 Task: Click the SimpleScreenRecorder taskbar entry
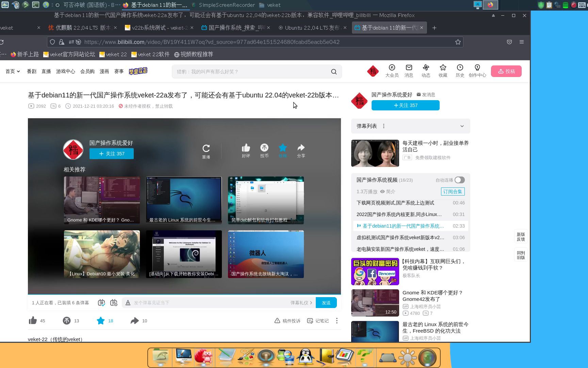point(223,5)
